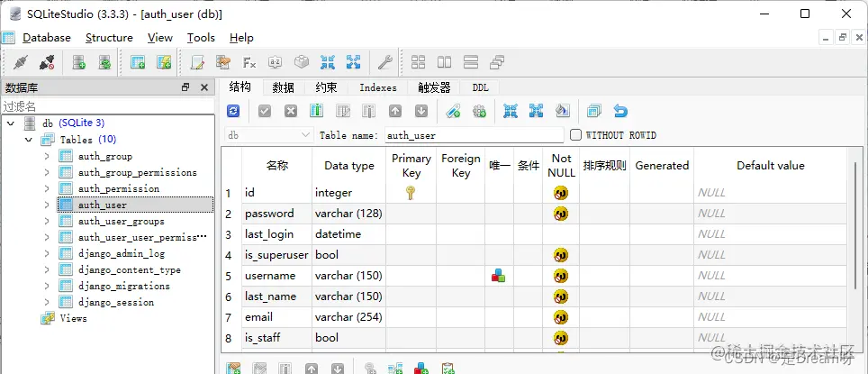Click the move column down arrow in structure toolbar
The height and width of the screenshot is (374, 868).
tap(421, 112)
